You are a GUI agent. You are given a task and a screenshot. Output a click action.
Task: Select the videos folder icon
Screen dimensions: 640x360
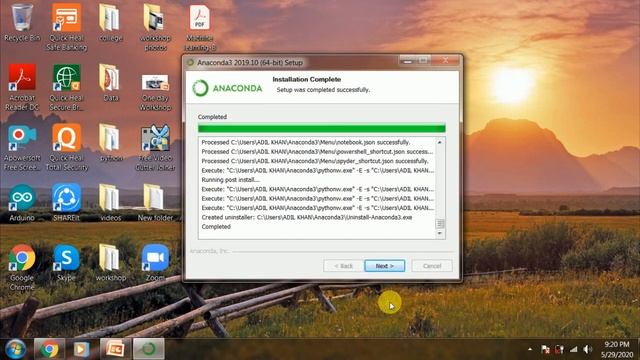111,203
